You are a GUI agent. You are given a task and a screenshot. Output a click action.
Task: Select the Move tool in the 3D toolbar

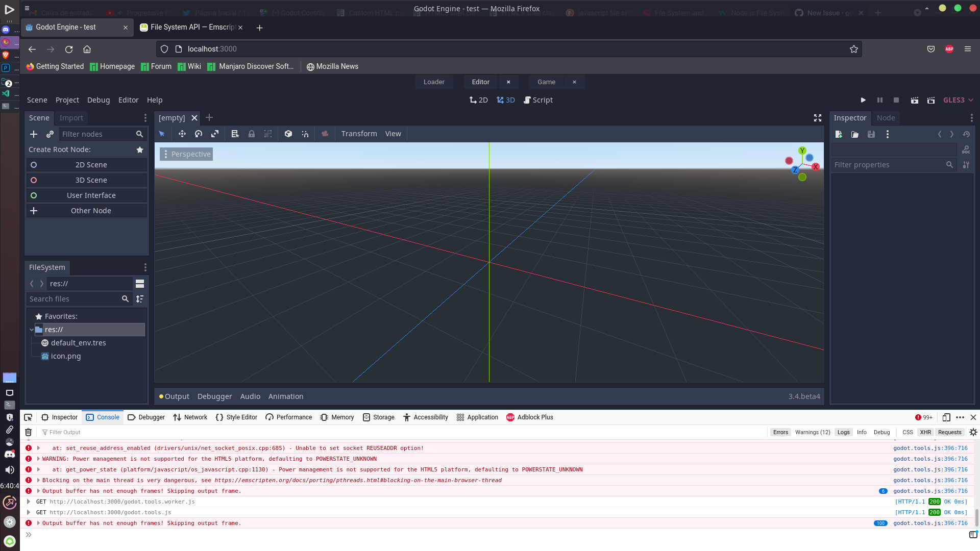[x=182, y=134]
